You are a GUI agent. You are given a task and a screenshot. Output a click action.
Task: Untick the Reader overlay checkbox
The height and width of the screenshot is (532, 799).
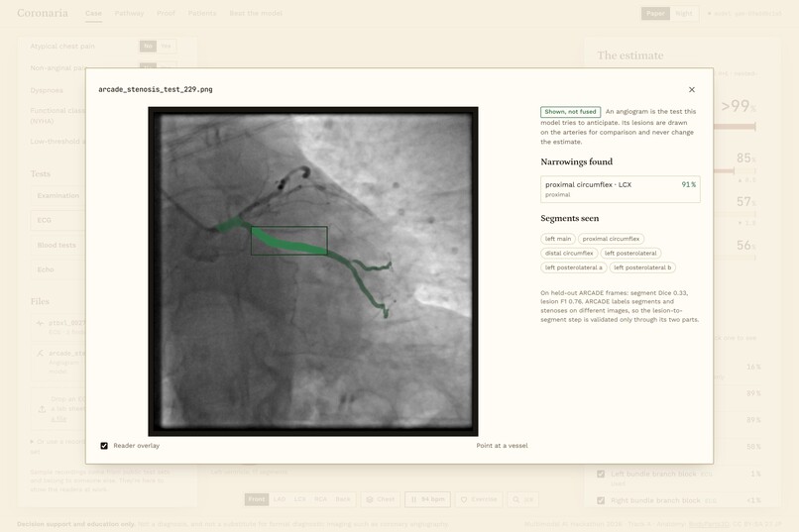(x=104, y=446)
